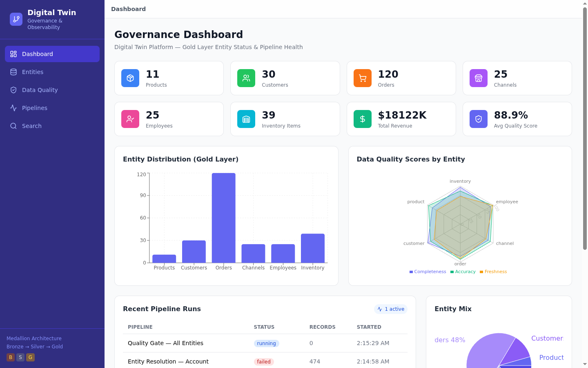Viewport: 588px width, 368px height.
Task: Toggle the Completeness legend in radar chart
Action: (428, 272)
